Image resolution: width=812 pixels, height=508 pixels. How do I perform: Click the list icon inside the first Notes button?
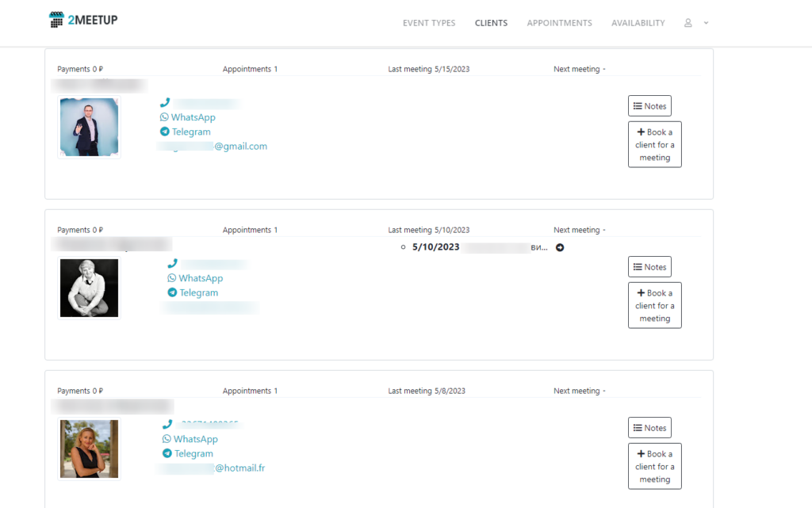[x=639, y=105]
